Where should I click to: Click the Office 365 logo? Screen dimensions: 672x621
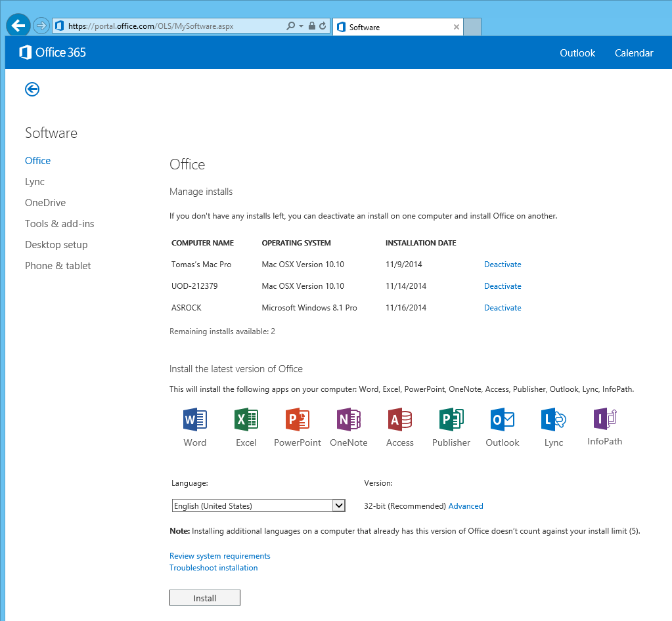pyautogui.click(x=53, y=53)
